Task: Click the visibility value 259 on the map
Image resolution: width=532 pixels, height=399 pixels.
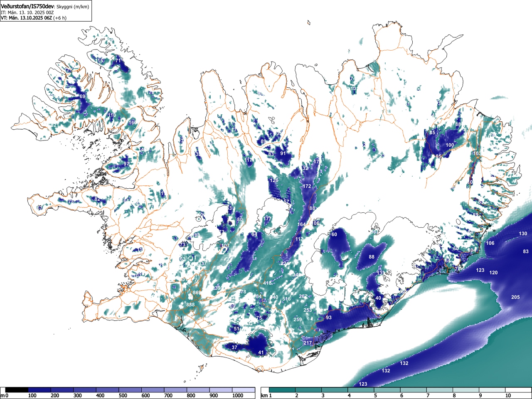Action: (298, 319)
